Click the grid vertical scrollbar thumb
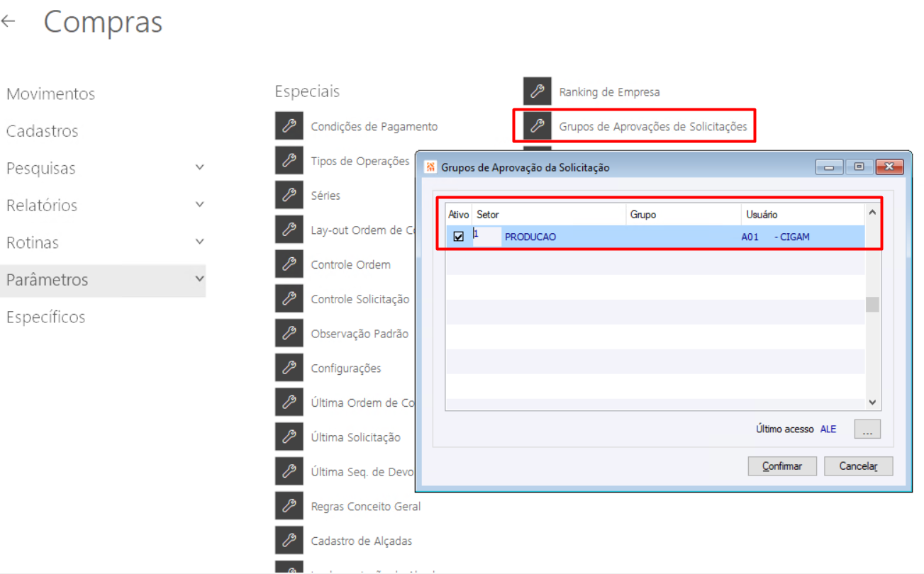 pyautogui.click(x=872, y=305)
